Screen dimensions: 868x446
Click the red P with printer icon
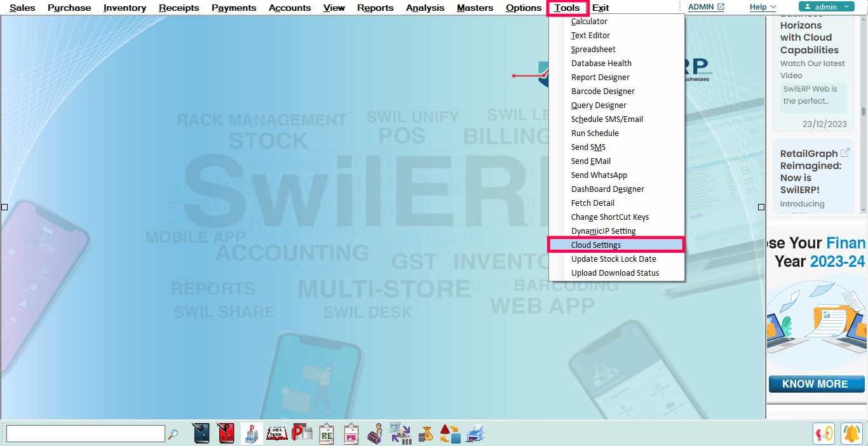pos(302,433)
